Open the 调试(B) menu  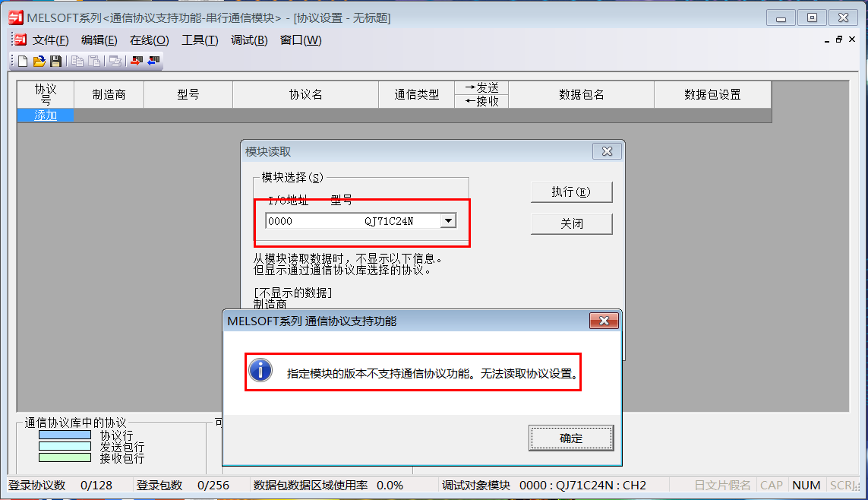pyautogui.click(x=249, y=40)
